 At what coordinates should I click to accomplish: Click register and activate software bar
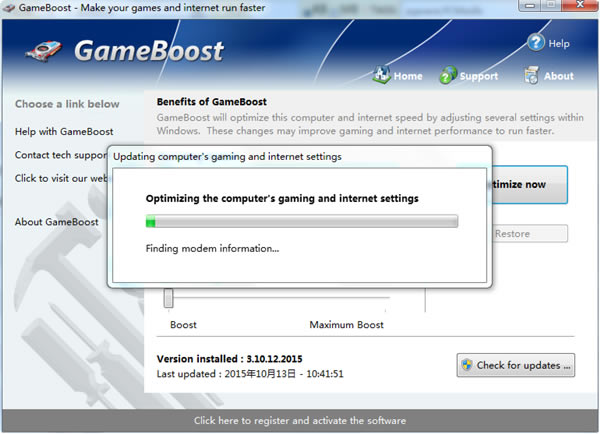click(300, 421)
